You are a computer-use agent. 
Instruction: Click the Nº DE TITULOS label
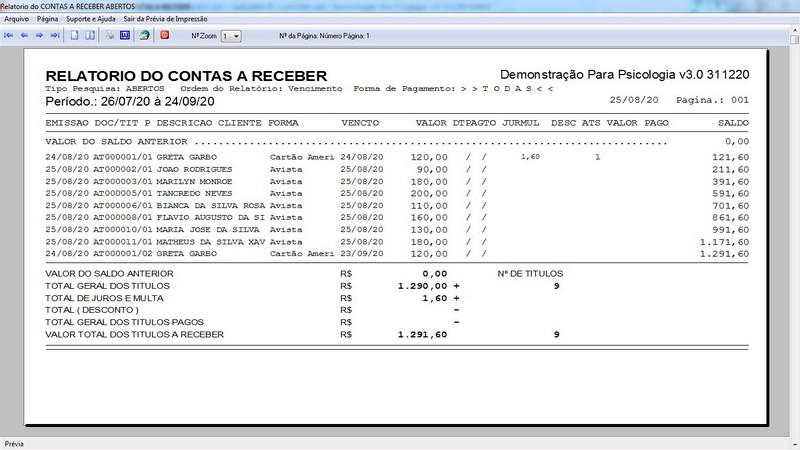coord(530,273)
